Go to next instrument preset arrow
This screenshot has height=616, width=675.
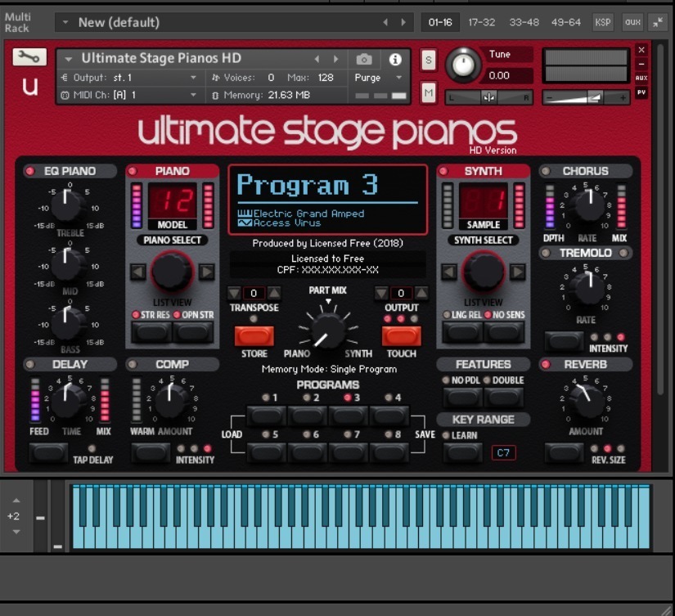[x=335, y=59]
